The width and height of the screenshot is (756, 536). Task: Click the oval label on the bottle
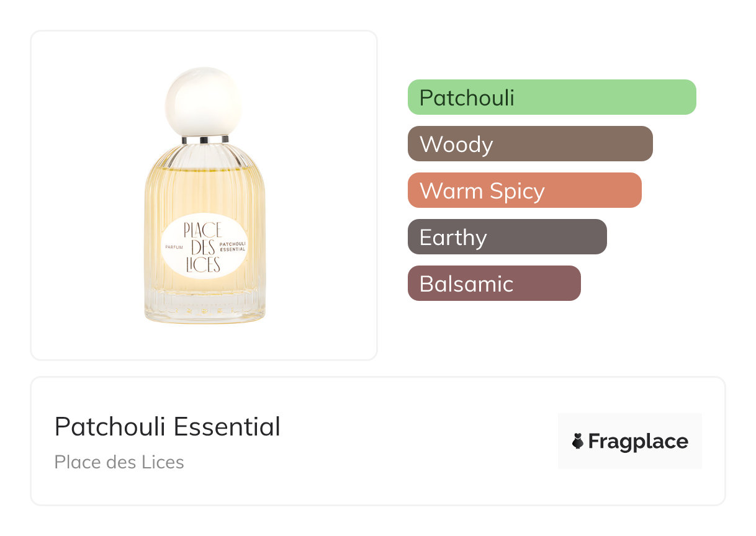click(204, 248)
